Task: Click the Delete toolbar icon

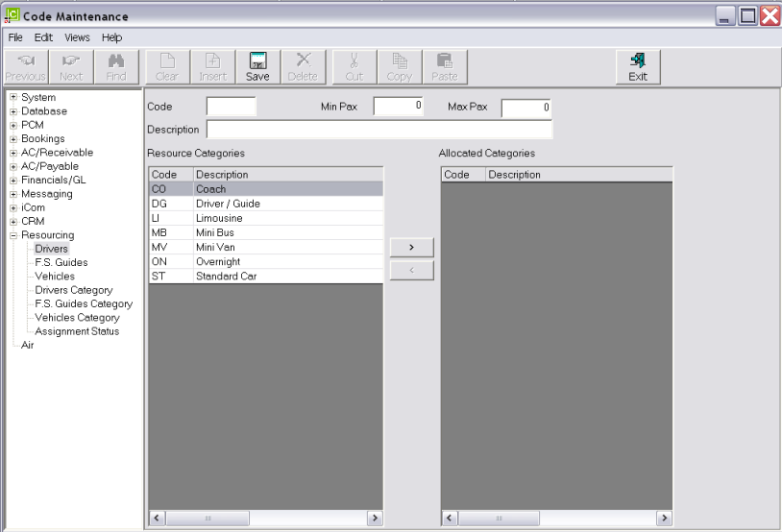Action: point(303,66)
